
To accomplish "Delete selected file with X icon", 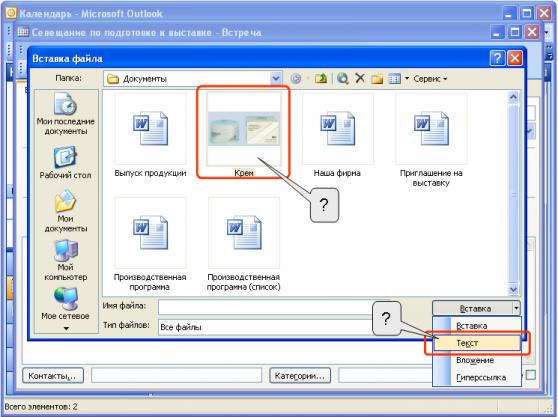I will click(x=360, y=78).
